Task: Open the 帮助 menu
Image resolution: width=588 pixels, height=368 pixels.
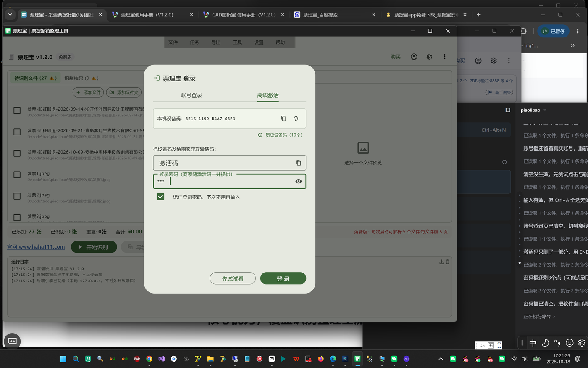Action: tap(280, 42)
